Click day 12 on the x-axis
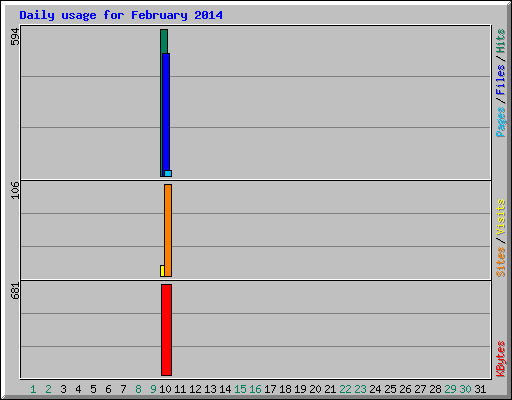 point(195,389)
